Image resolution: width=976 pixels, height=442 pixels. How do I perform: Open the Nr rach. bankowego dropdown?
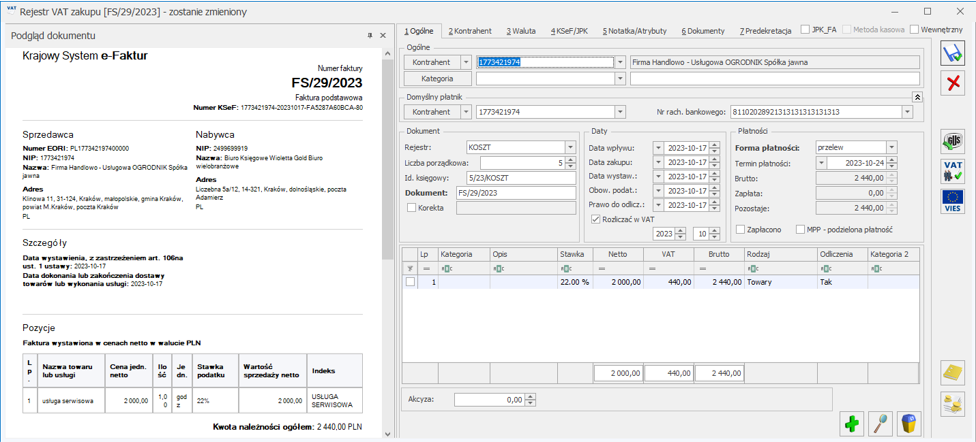pyautogui.click(x=907, y=112)
